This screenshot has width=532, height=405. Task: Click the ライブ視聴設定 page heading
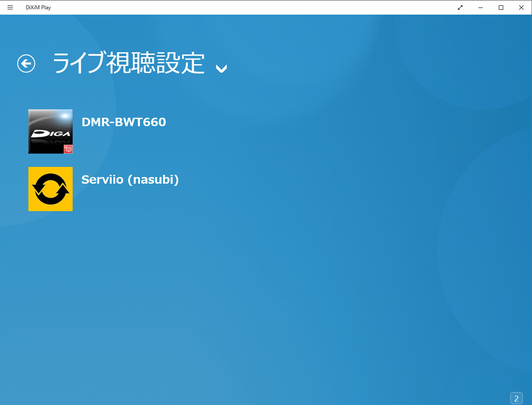[128, 63]
